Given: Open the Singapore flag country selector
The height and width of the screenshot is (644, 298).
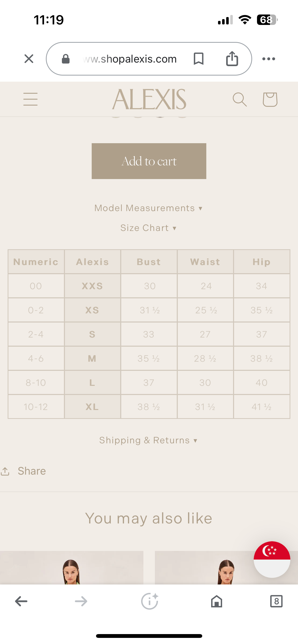Looking at the screenshot, I should (272, 560).
